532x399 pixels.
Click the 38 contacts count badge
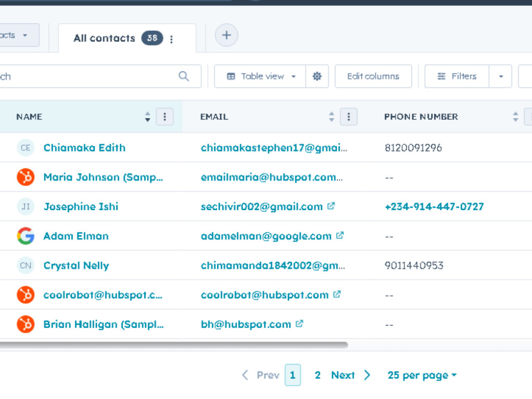tap(152, 38)
